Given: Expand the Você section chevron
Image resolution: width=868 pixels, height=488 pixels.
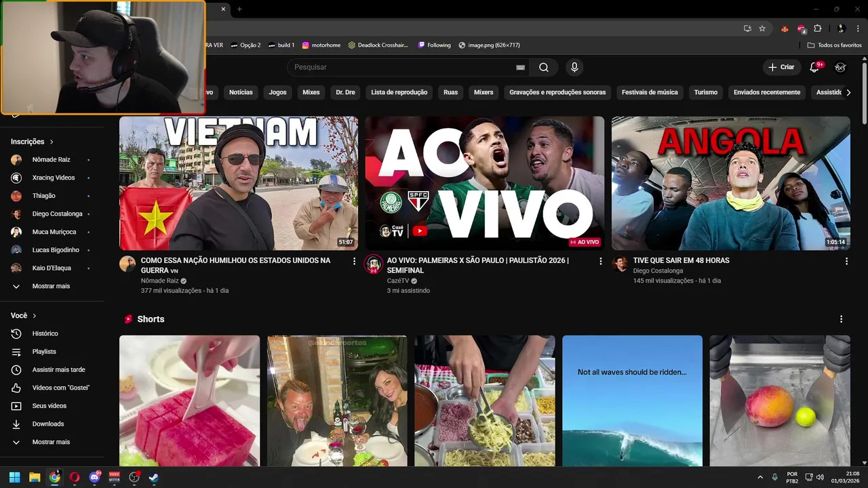Looking at the screenshot, I should [35, 316].
